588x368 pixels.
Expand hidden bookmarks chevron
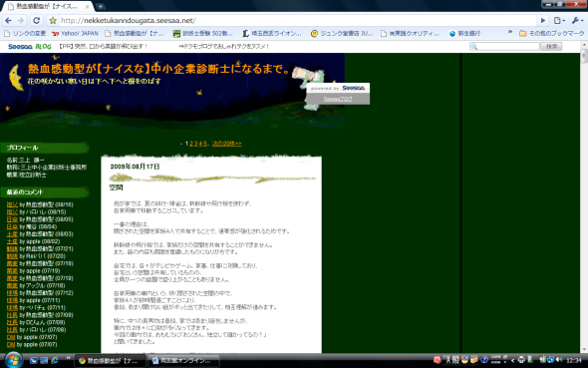[x=510, y=32]
